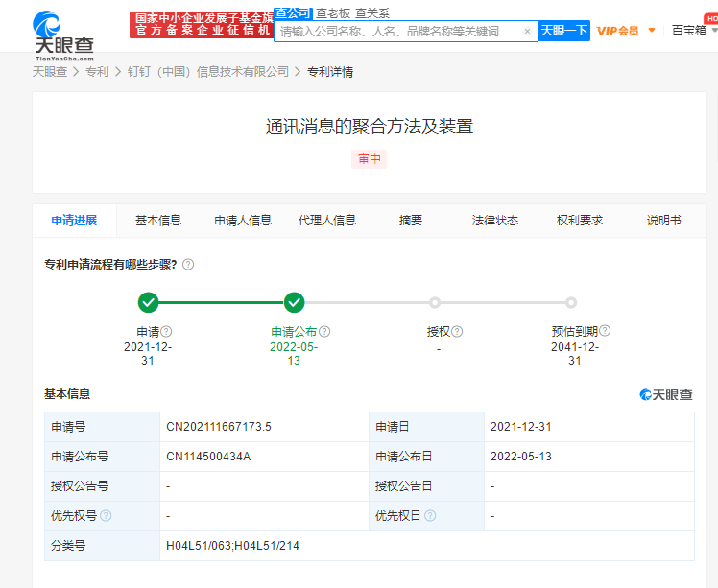Select the green 申请公布 checkmark step
The image size is (718, 588).
coord(294,302)
